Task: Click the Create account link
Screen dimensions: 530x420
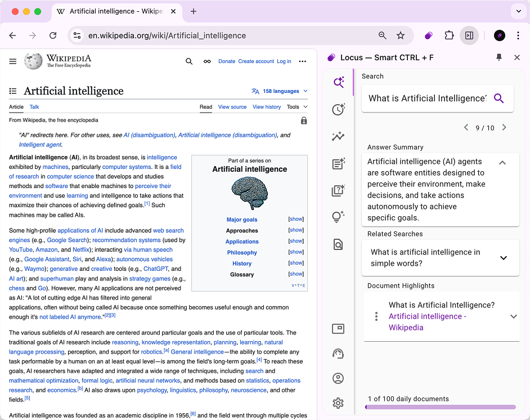Action: (256, 61)
